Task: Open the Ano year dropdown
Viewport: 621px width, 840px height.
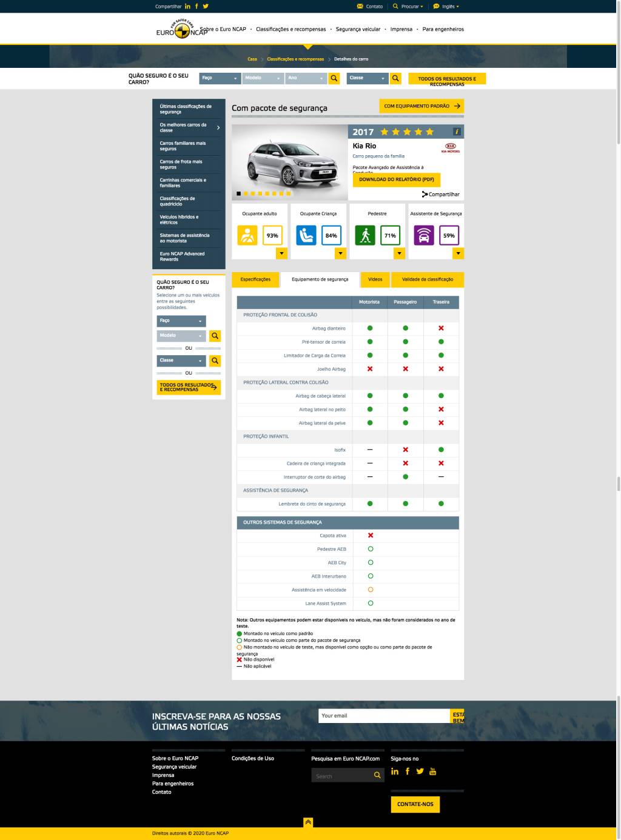Action: pos(306,78)
